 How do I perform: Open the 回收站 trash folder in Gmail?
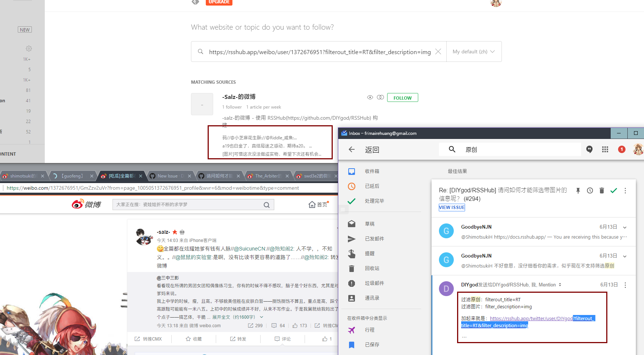[372, 268]
